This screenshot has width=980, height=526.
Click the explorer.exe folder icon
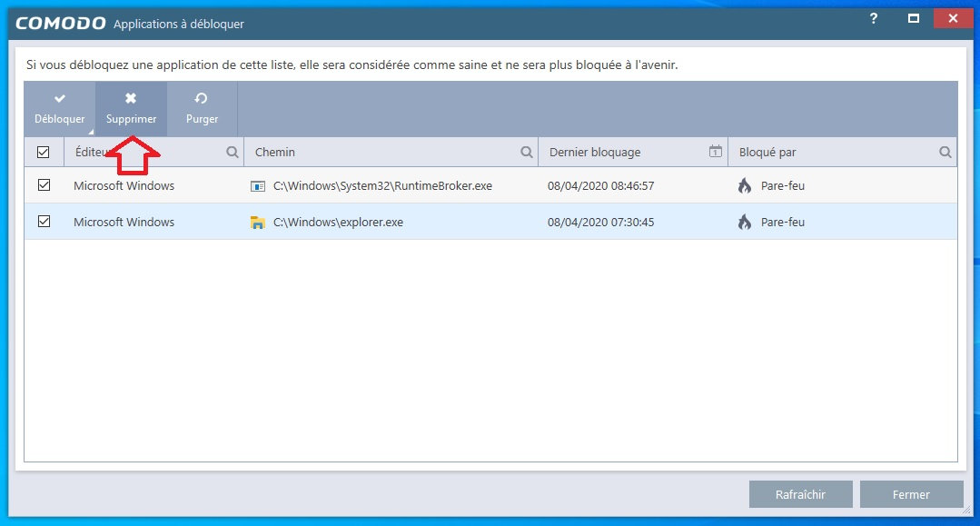[x=258, y=222]
